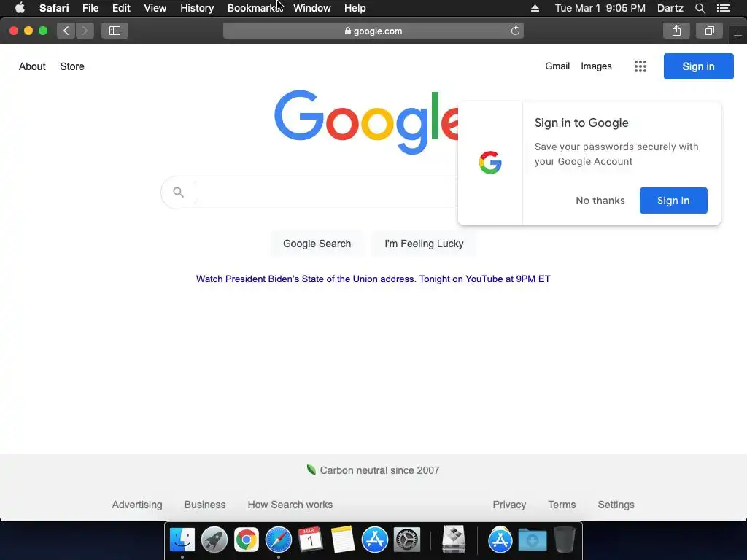Open the Bookmarks menu

[253, 8]
